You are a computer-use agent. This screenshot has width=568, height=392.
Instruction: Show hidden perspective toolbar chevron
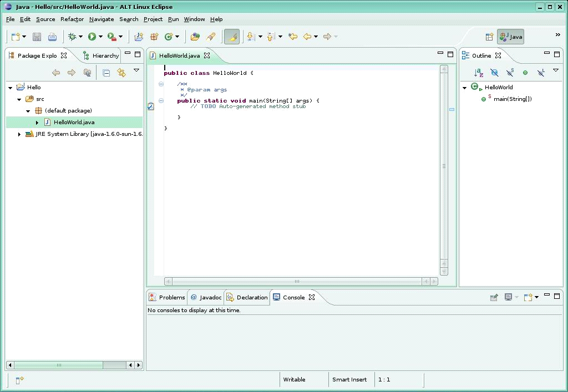558,35
